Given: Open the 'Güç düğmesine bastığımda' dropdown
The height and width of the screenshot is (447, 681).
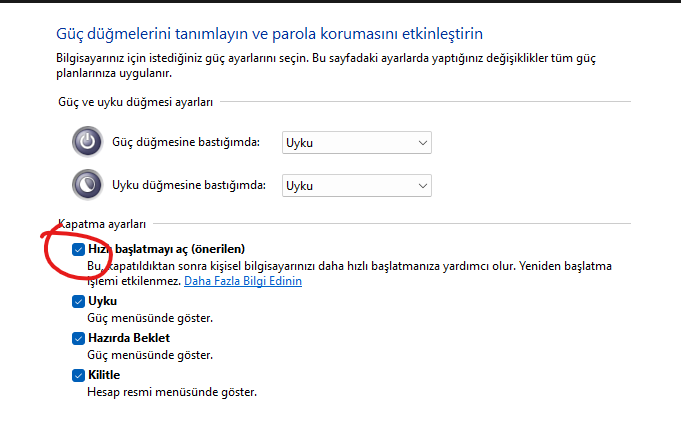Looking at the screenshot, I should pyautogui.click(x=357, y=142).
